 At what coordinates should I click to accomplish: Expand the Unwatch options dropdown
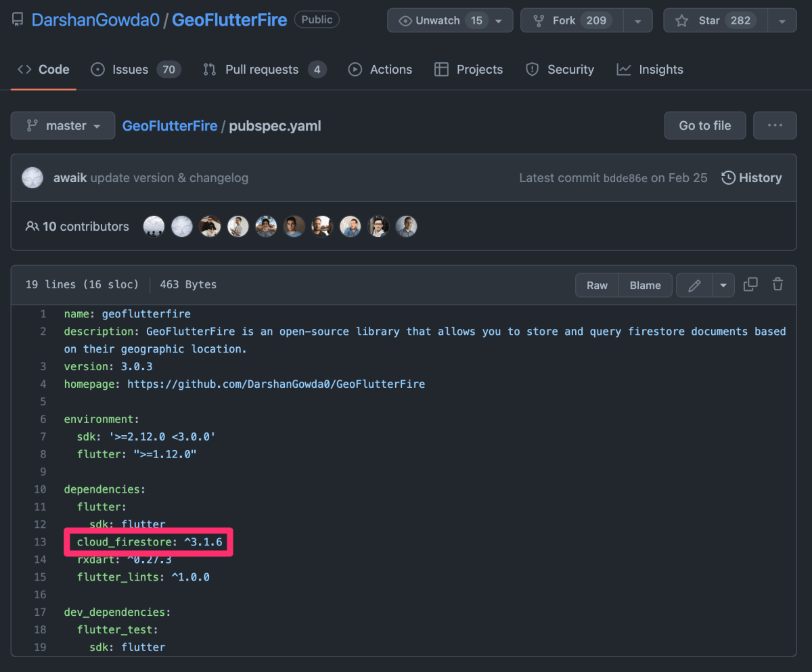499,20
